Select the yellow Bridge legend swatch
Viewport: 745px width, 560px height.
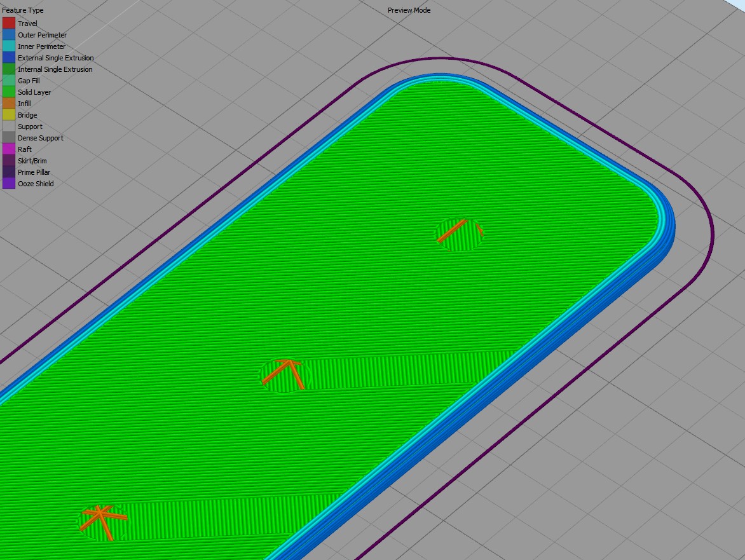pos(8,114)
